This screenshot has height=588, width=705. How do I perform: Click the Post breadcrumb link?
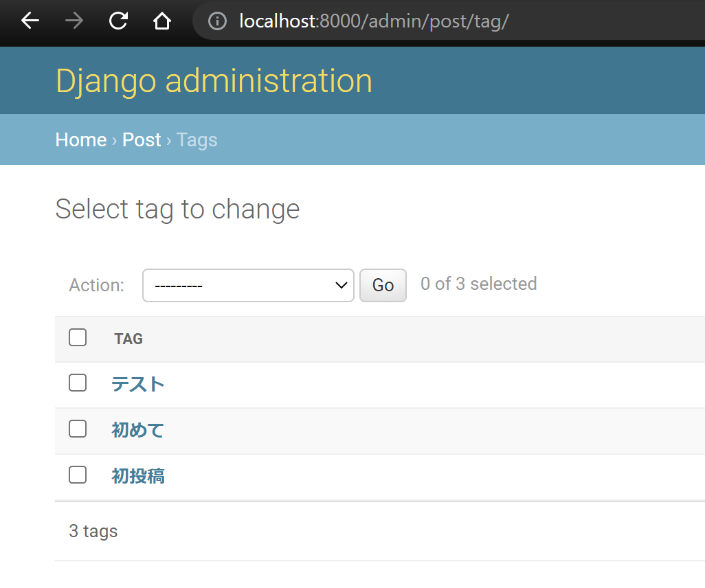click(x=142, y=140)
